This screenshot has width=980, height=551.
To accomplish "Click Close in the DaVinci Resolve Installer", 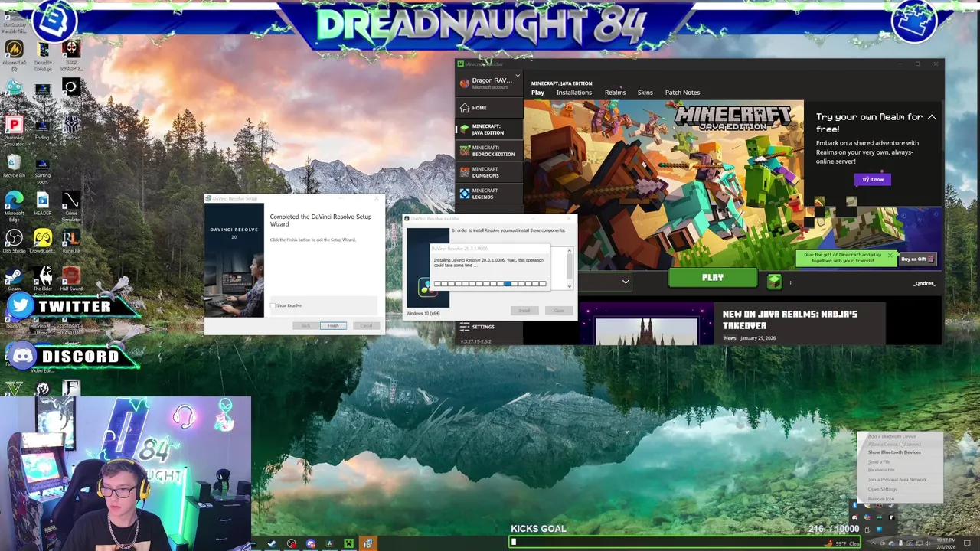I will pyautogui.click(x=558, y=310).
